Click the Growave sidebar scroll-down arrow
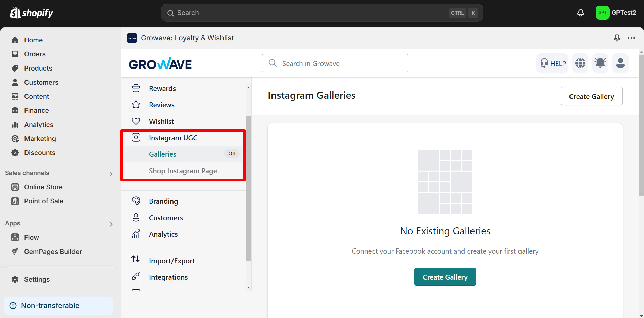Viewport: 644px width, 318px height. point(248,288)
